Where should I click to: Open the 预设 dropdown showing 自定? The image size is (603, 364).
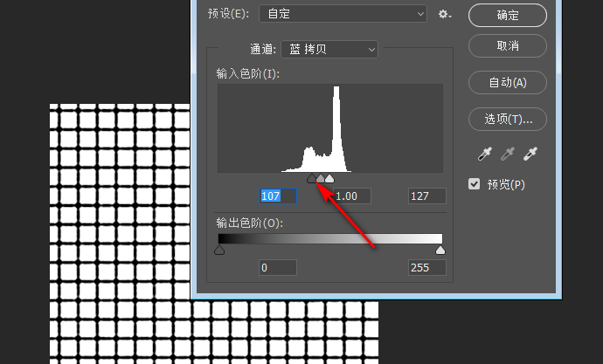343,14
